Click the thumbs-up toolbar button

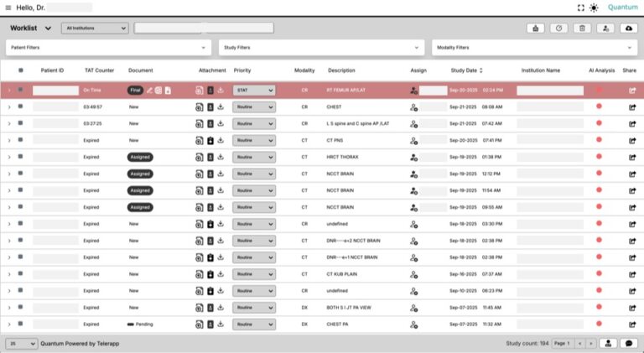(x=536, y=29)
